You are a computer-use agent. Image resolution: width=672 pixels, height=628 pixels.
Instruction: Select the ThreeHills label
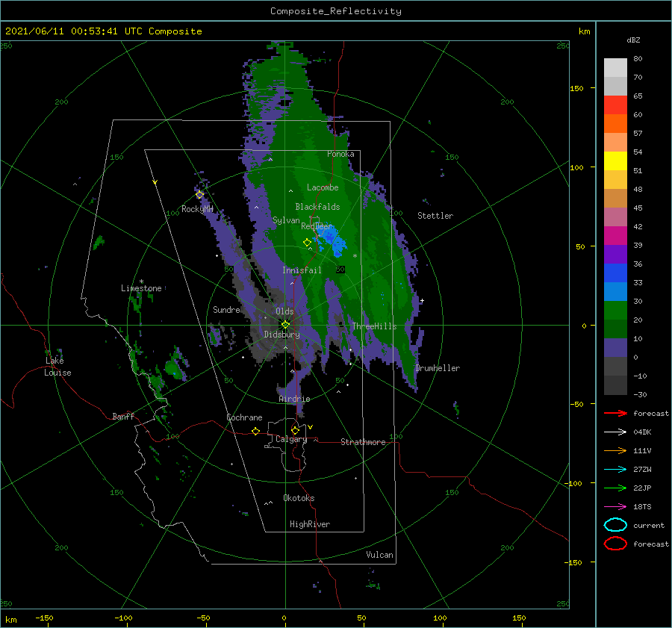pos(374,326)
